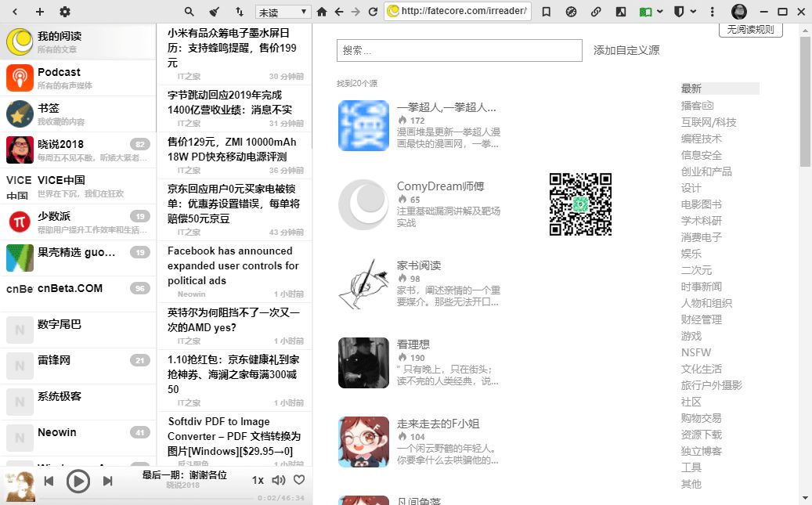Select the 雷锋网 feed
Viewport: 812px width, 505px height.
(x=78, y=366)
